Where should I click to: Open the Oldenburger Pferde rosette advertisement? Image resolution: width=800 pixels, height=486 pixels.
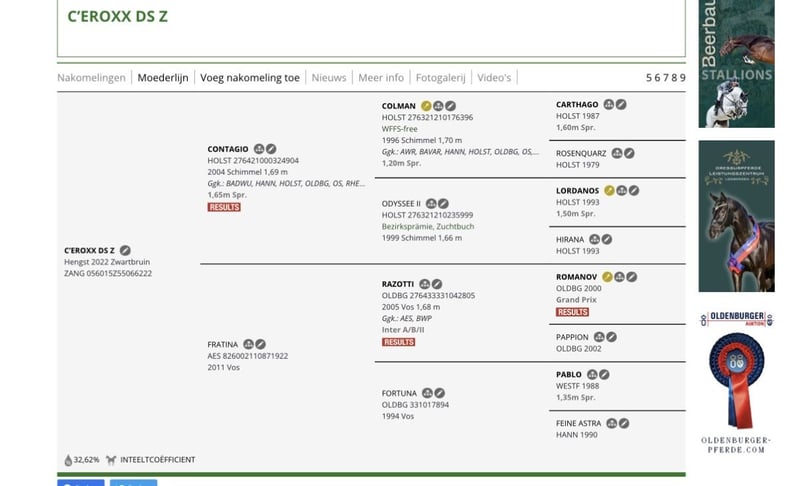pyautogui.click(x=736, y=380)
